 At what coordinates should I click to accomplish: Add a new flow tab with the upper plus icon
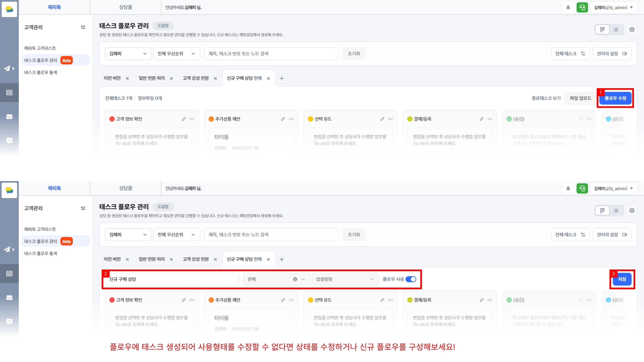(x=281, y=79)
